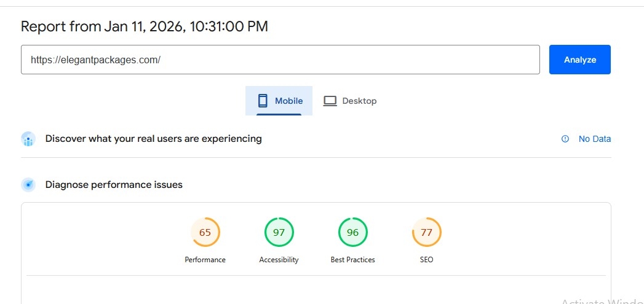
Task: Click the 'Diagnose performance issues' heading
Action: click(x=114, y=185)
